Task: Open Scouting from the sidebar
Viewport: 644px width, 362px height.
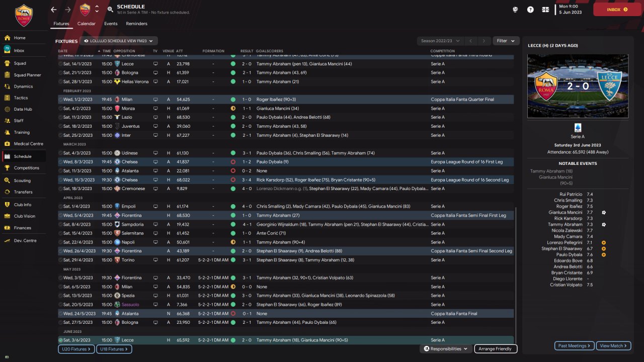Action: (x=23, y=180)
